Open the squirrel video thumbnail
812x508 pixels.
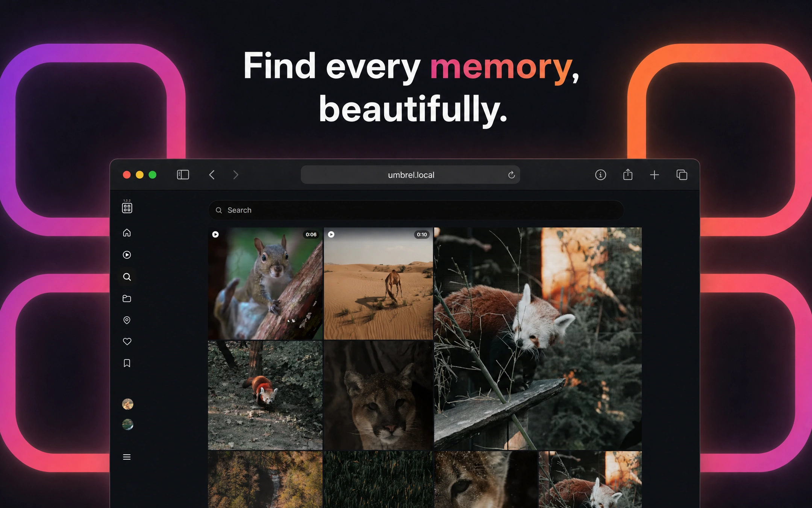[x=265, y=283]
